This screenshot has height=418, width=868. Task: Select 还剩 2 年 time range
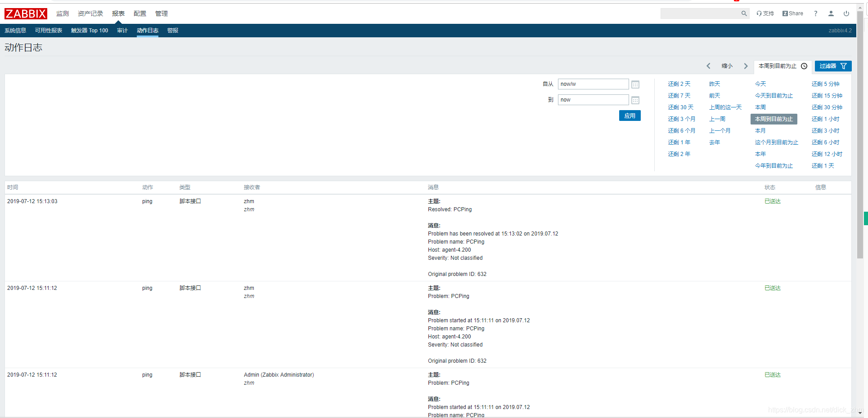pos(679,154)
